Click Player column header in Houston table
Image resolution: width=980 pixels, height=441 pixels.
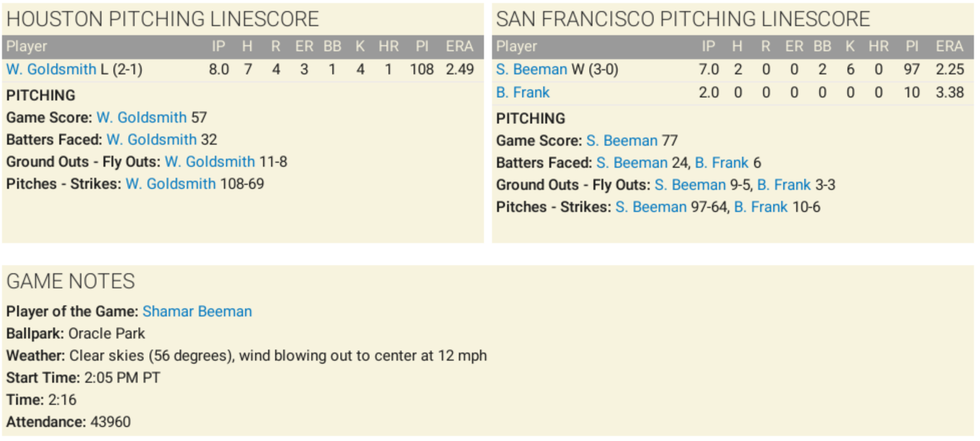pos(27,46)
